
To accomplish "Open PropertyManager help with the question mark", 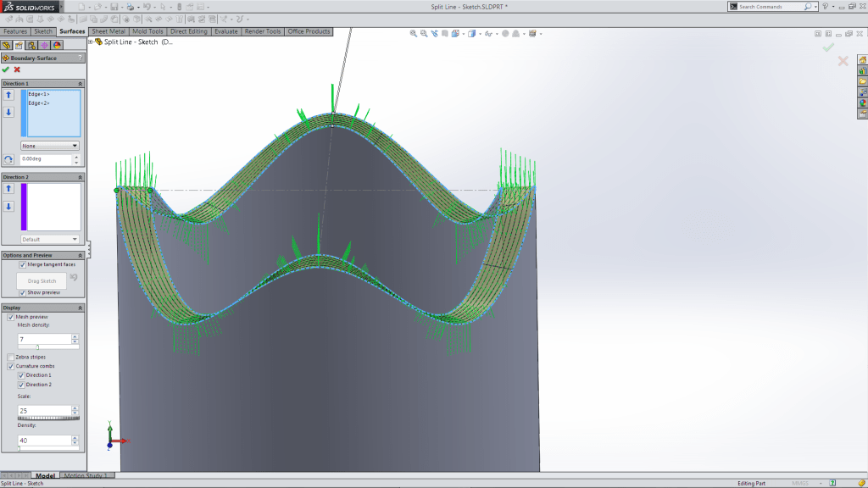I will pyautogui.click(x=80, y=58).
